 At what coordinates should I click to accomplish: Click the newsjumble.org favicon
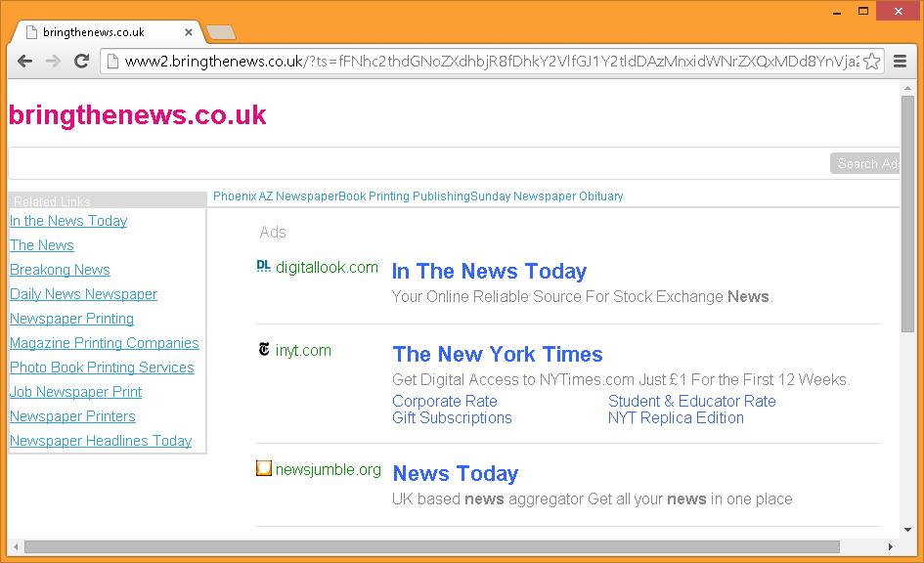[264, 468]
